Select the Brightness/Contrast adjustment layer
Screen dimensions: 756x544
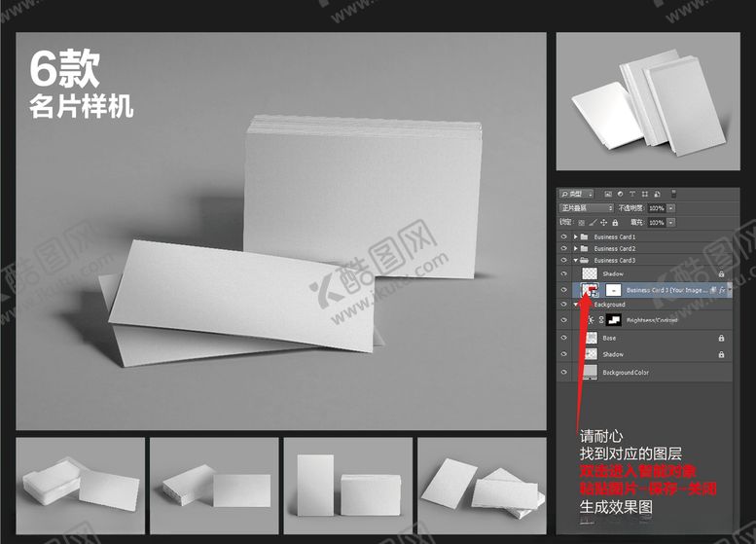point(649,320)
